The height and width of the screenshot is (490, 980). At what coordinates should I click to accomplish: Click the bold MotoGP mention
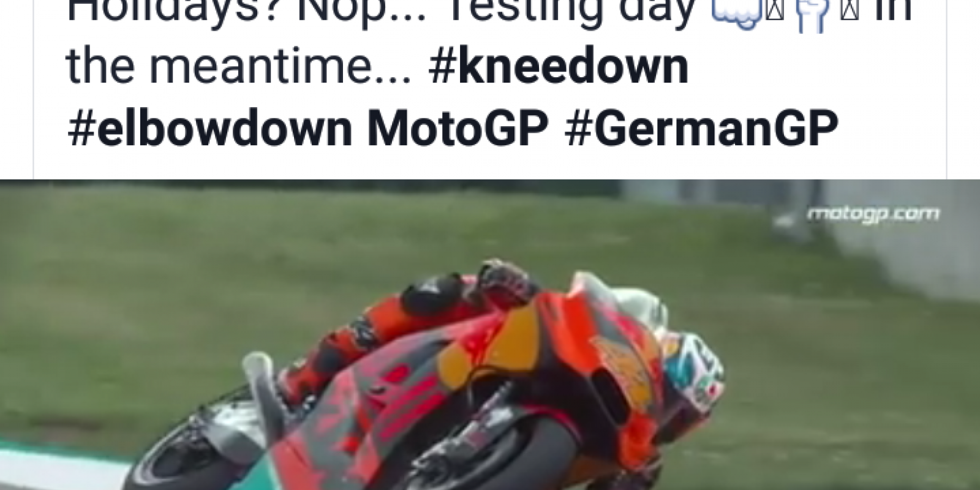pyautogui.click(x=458, y=129)
